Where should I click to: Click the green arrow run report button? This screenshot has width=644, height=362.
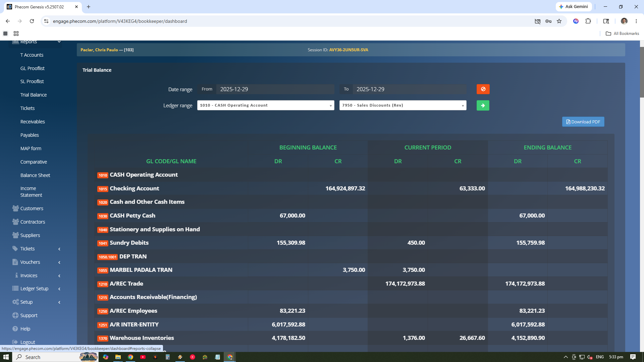(x=483, y=106)
